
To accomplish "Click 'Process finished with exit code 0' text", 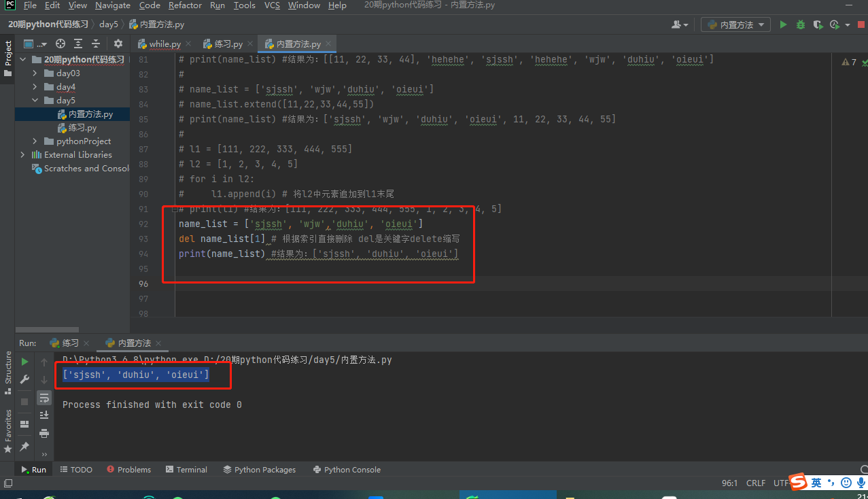I will [152, 405].
